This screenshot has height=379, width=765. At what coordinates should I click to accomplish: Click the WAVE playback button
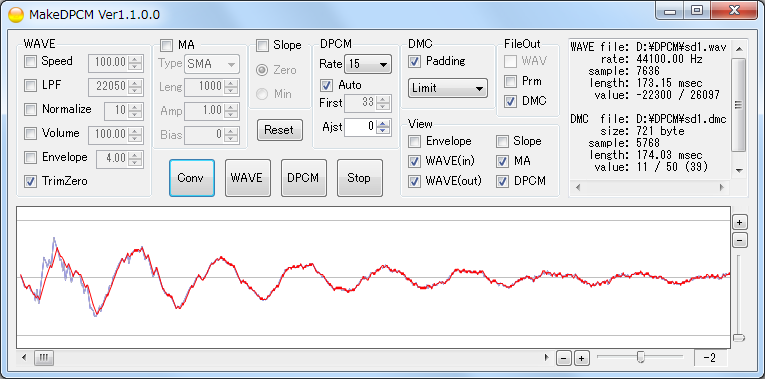click(247, 178)
